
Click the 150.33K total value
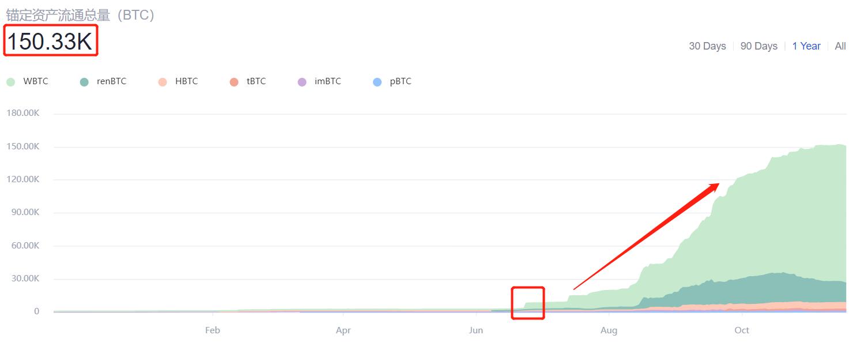point(50,42)
